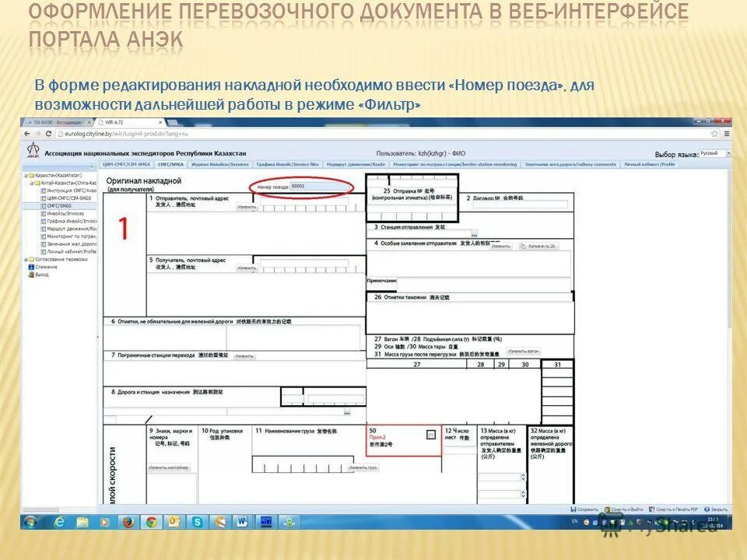Click the Номер поезда input field

tap(319, 186)
